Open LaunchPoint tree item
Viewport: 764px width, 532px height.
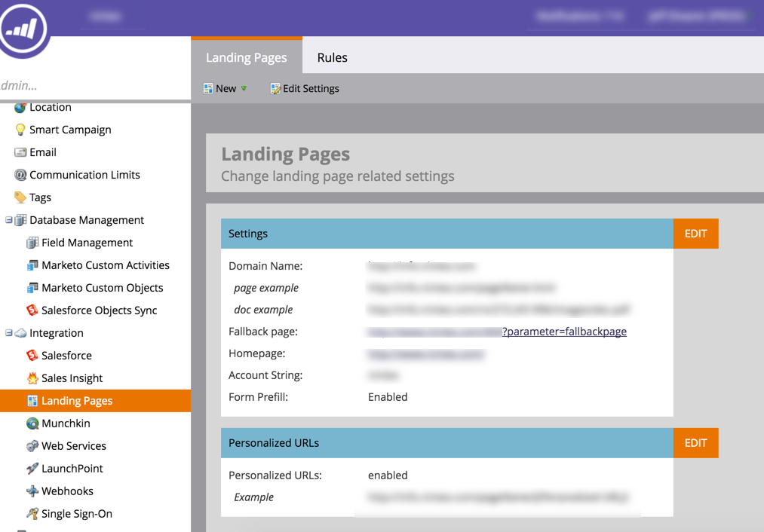[72, 468]
